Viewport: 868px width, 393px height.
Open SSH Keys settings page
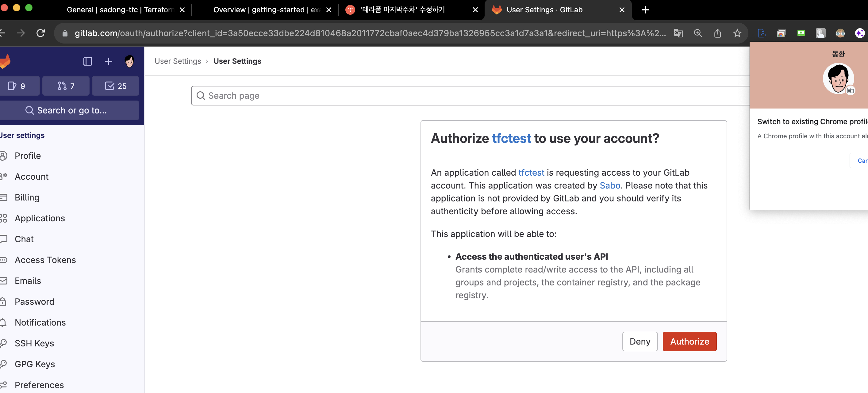tap(34, 343)
